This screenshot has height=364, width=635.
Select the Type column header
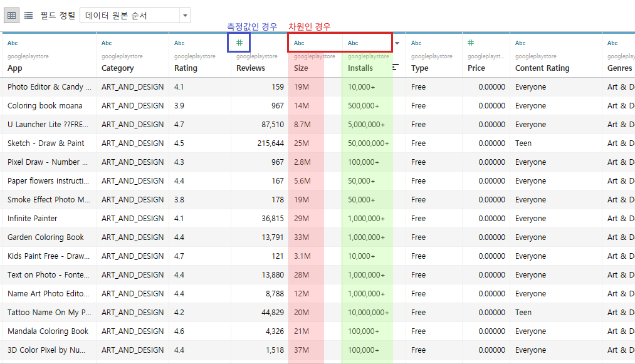pos(419,68)
